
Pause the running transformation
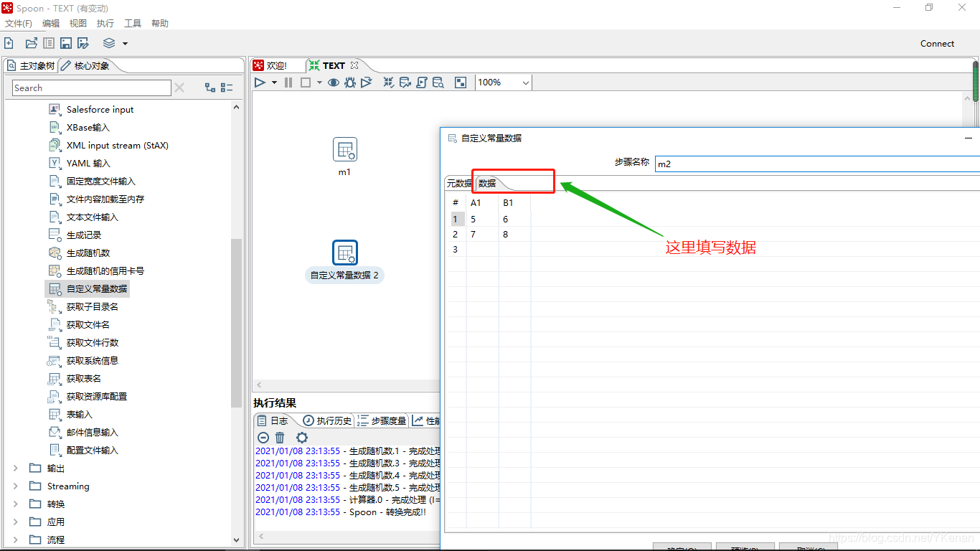click(288, 83)
